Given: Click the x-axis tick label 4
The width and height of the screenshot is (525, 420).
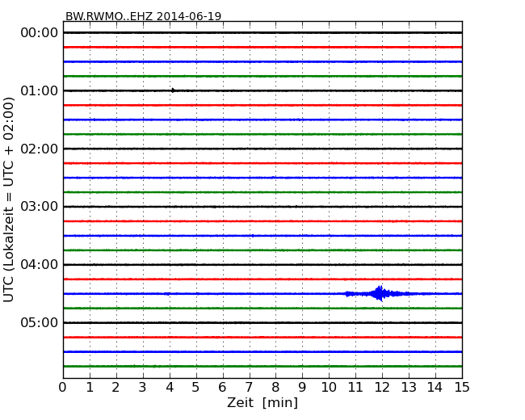Looking at the screenshot, I should pos(170,387).
